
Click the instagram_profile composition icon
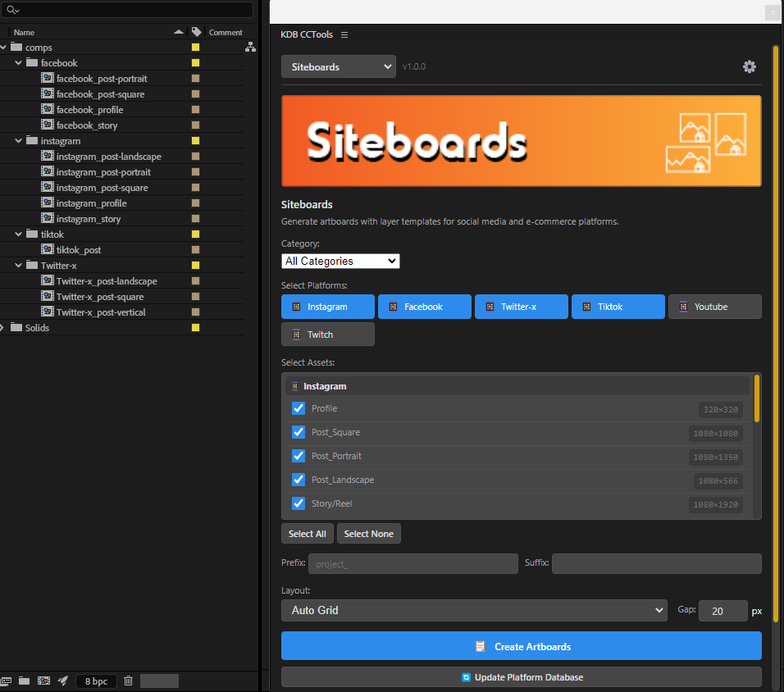[x=48, y=203]
